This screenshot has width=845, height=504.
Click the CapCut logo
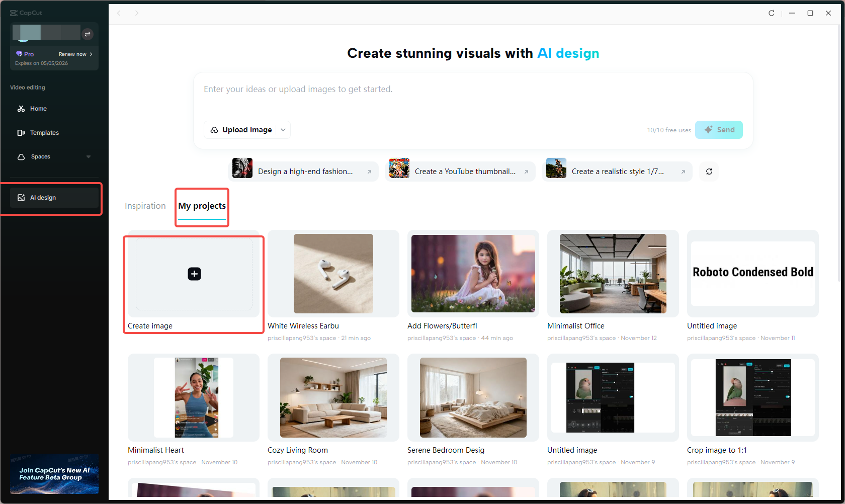tap(26, 13)
